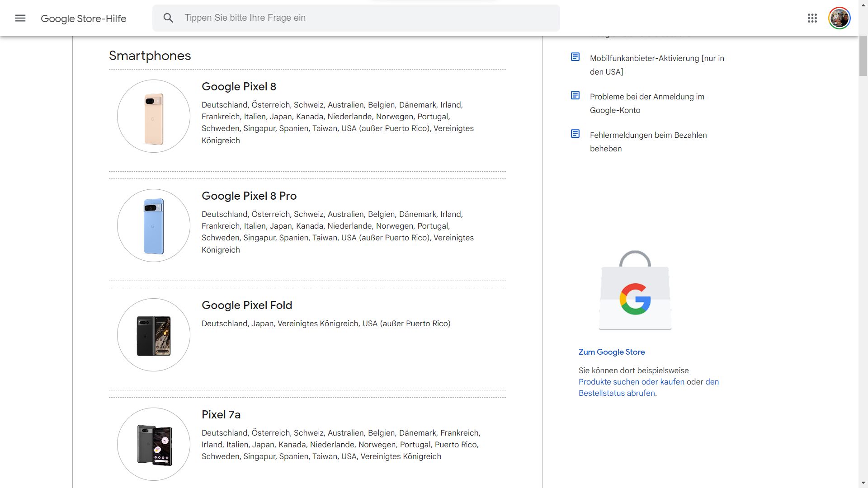The width and height of the screenshot is (868, 488).
Task: Follow the Zum Google Store link
Action: (x=612, y=352)
